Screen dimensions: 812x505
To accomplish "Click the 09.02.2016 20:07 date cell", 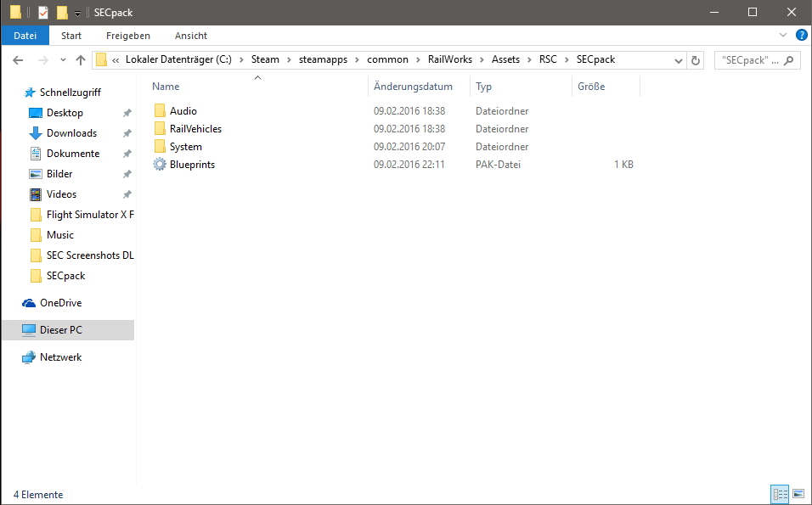I will coord(409,147).
